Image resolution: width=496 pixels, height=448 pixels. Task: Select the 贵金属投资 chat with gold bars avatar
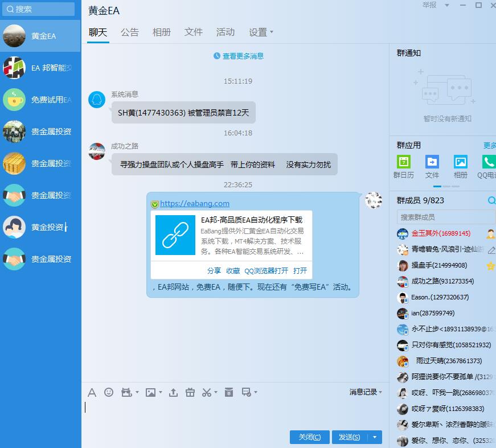pyautogui.click(x=40, y=163)
